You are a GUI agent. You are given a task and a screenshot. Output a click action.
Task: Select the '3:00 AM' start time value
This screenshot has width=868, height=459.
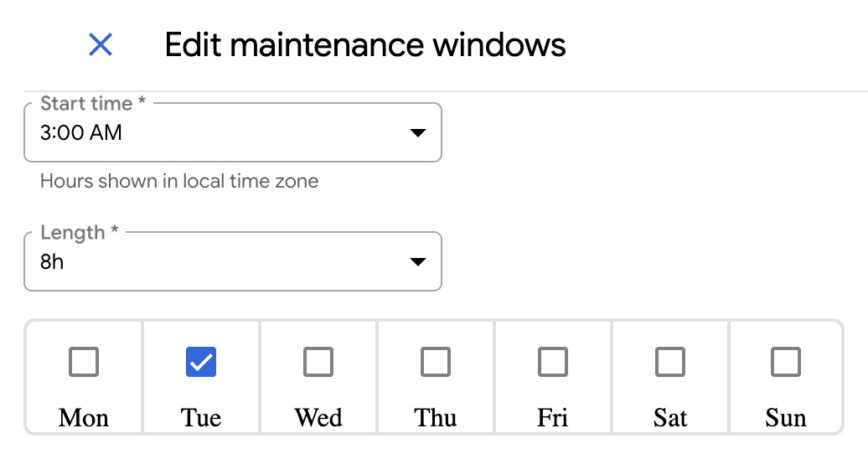coord(81,132)
